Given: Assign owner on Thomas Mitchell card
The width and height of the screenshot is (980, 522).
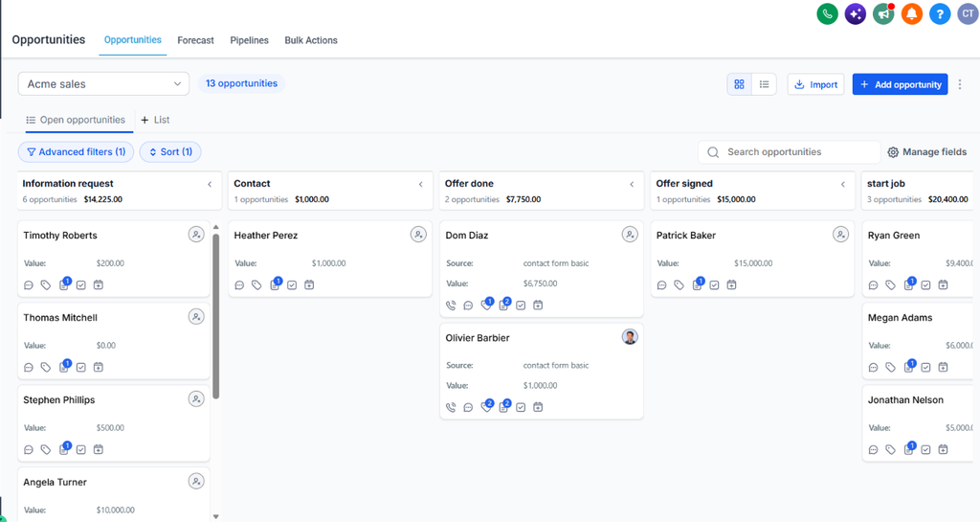Looking at the screenshot, I should (196, 317).
